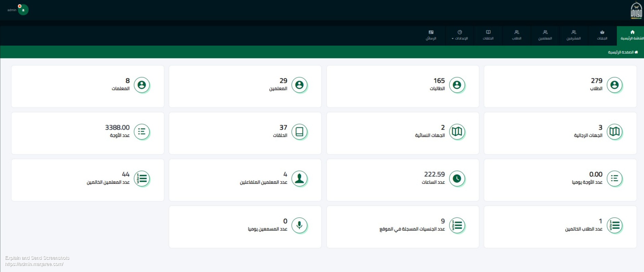The image size is (644, 272).
Task: Click the admin avatar circle
Action: click(23, 10)
